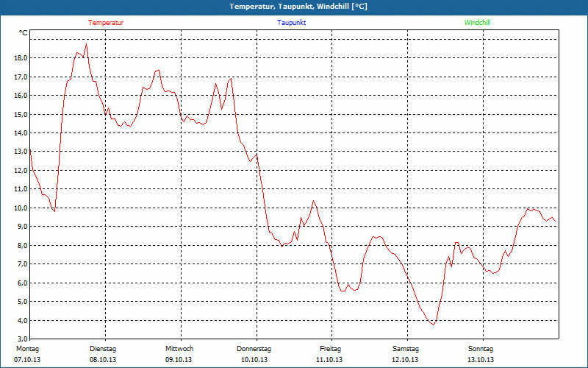Click the green Windchill legend label

click(x=477, y=23)
